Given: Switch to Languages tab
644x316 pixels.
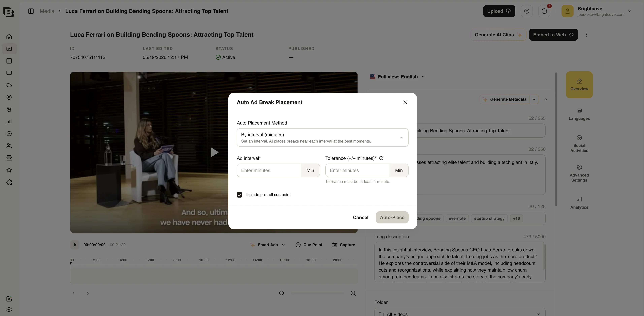Looking at the screenshot, I should [579, 114].
